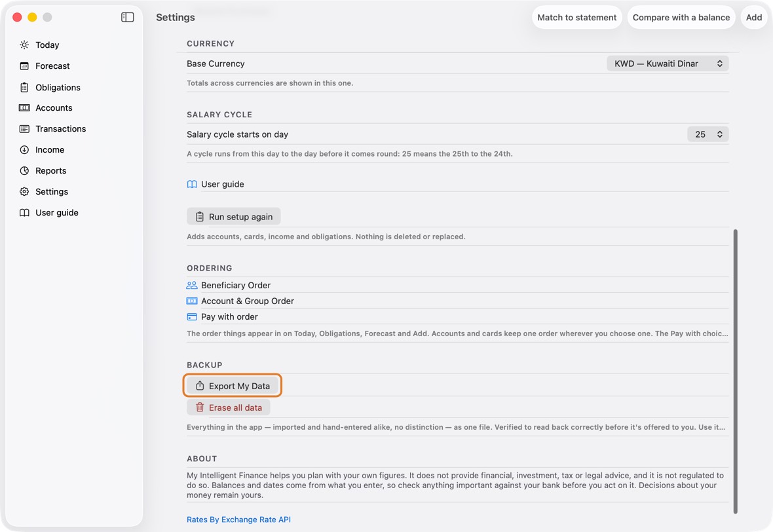Click the blue banknote icon beside Account & Group Order
Viewport: 773px width, 532px height.
[x=192, y=301]
